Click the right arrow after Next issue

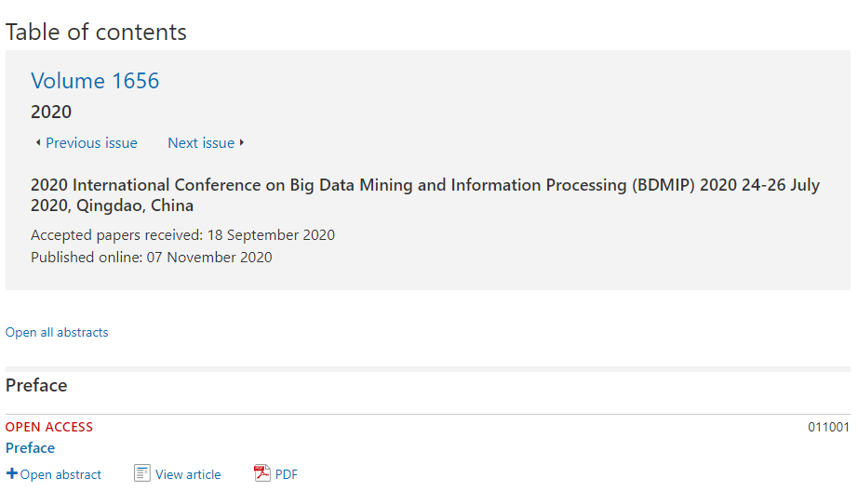[x=241, y=142]
